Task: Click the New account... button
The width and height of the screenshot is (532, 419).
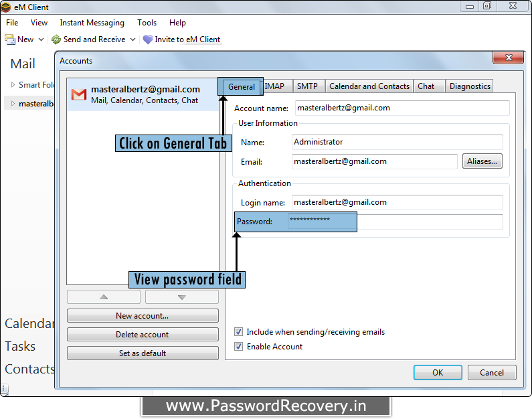Action: (143, 315)
